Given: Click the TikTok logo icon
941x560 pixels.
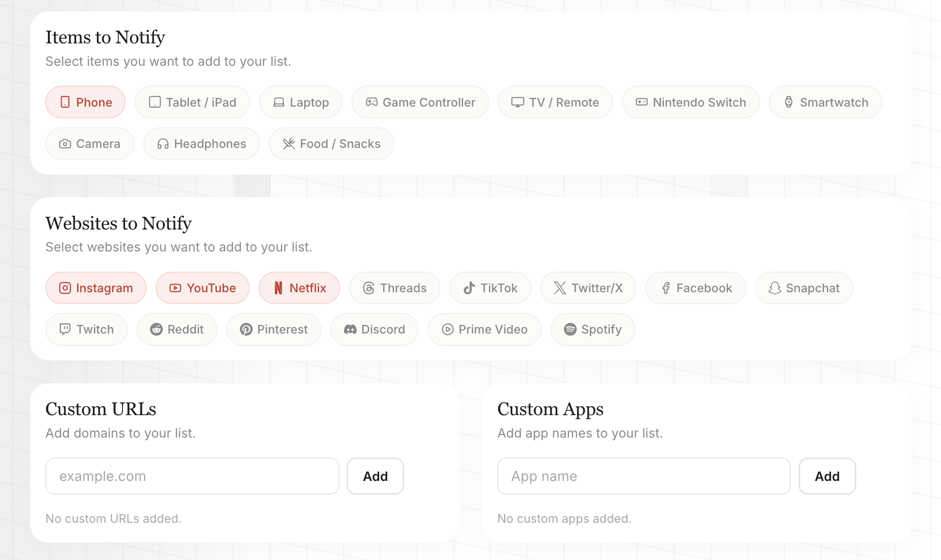Looking at the screenshot, I should pos(469,288).
